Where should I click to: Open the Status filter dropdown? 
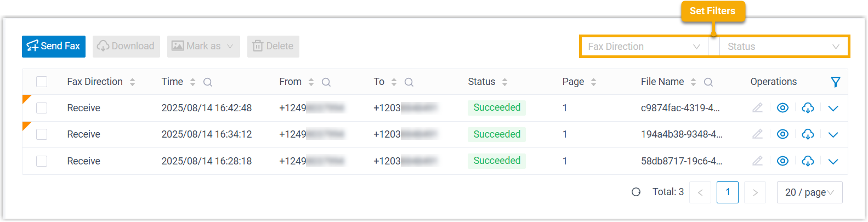point(783,47)
